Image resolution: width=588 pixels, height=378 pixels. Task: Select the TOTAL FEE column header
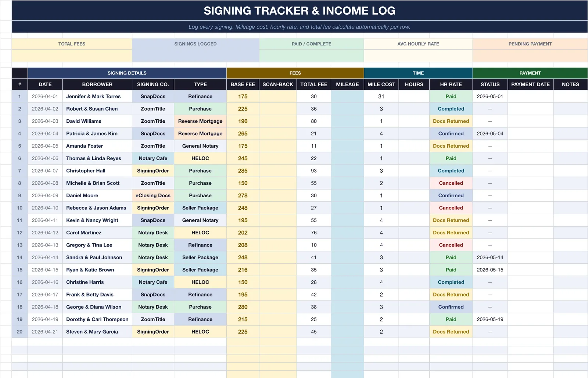(x=314, y=84)
